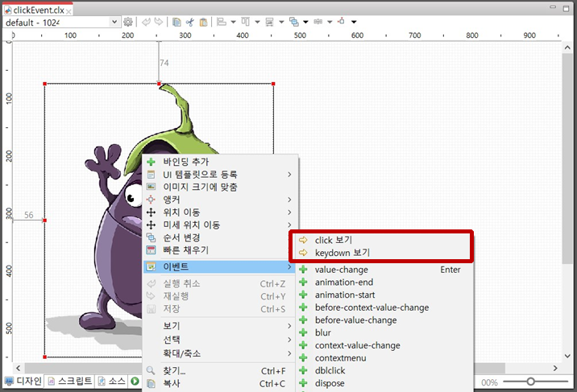577x392 pixels.
Task: Click the vertical scrollbar up arrow
Action: 567,47
